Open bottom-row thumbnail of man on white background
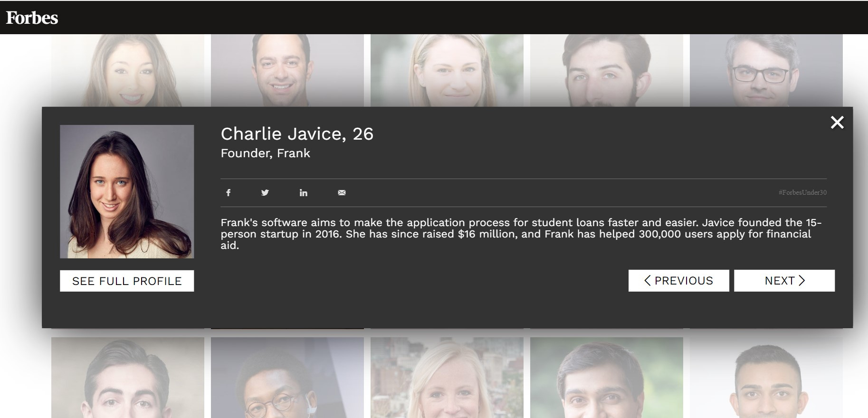 coord(766,378)
